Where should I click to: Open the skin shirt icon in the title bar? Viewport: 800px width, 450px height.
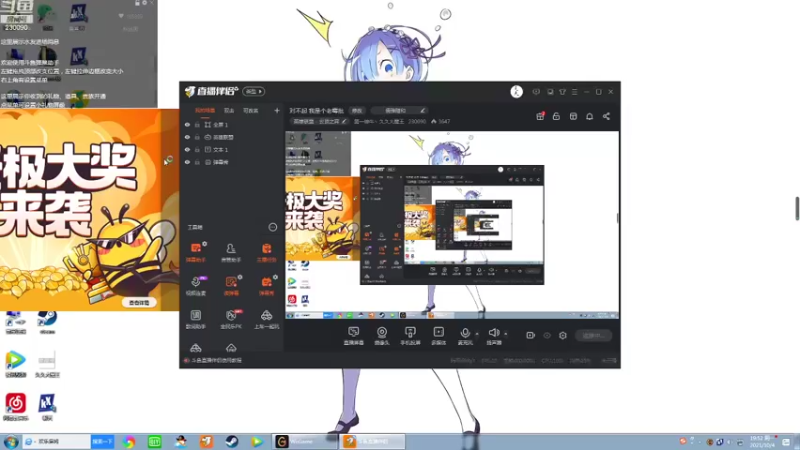click(562, 92)
